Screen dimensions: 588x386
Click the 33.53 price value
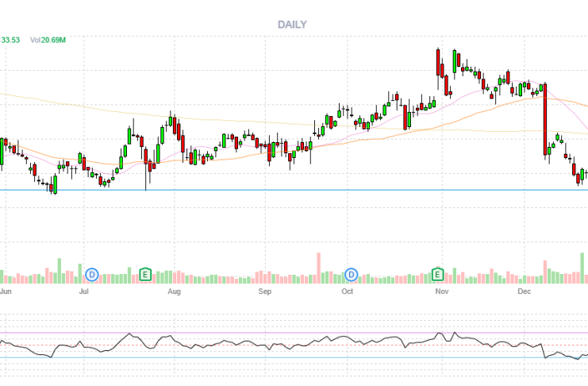coord(10,40)
